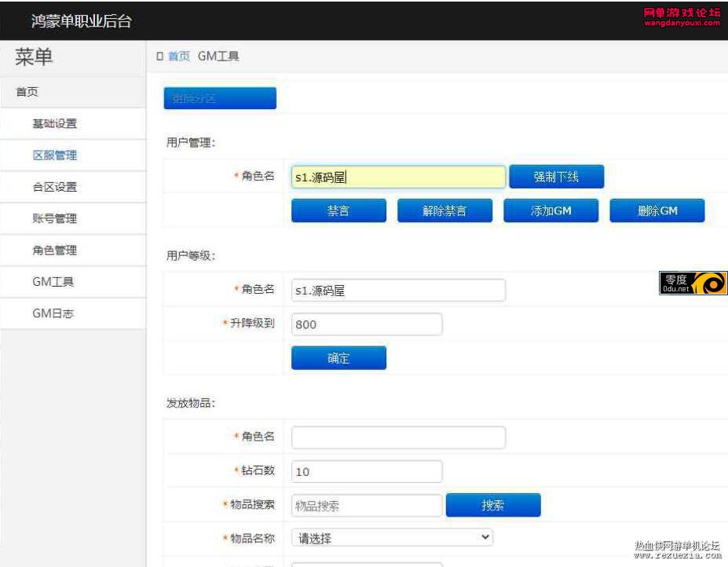Focus the 角色名 field under 用户等级
The image size is (728, 567).
coord(398,291)
